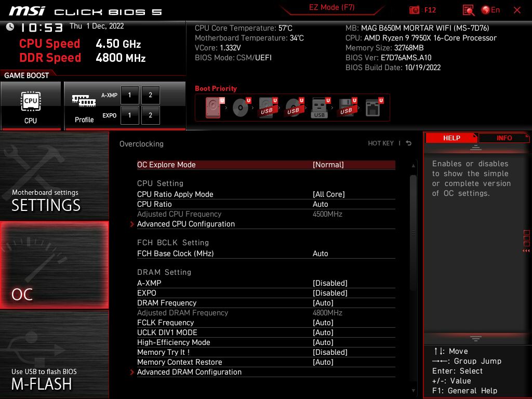Open the SETTINGS motherboard section
The image size is (532, 399).
tap(54, 176)
